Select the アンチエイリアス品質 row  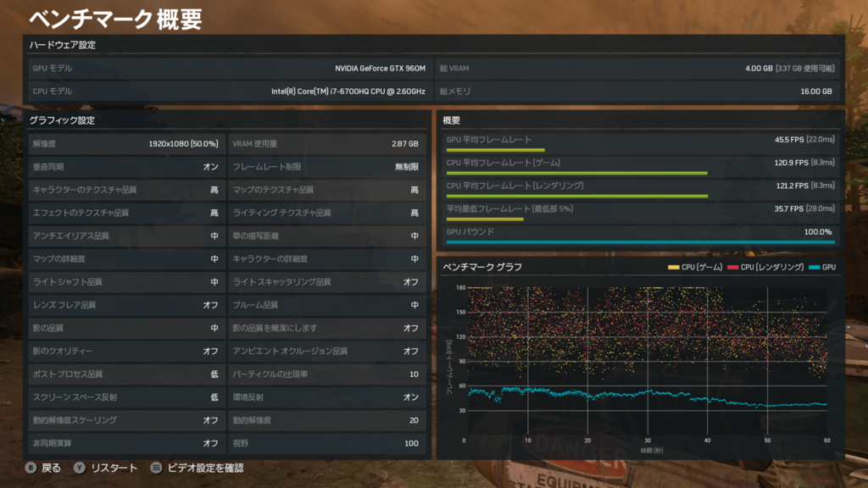127,236
